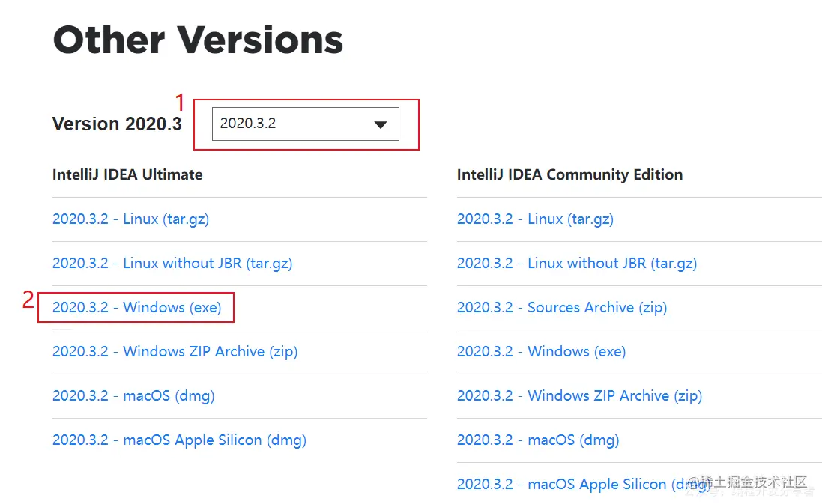Click the IntelliJ IDEA Ultimate column heading
This screenshot has height=504, width=822.
(127, 174)
